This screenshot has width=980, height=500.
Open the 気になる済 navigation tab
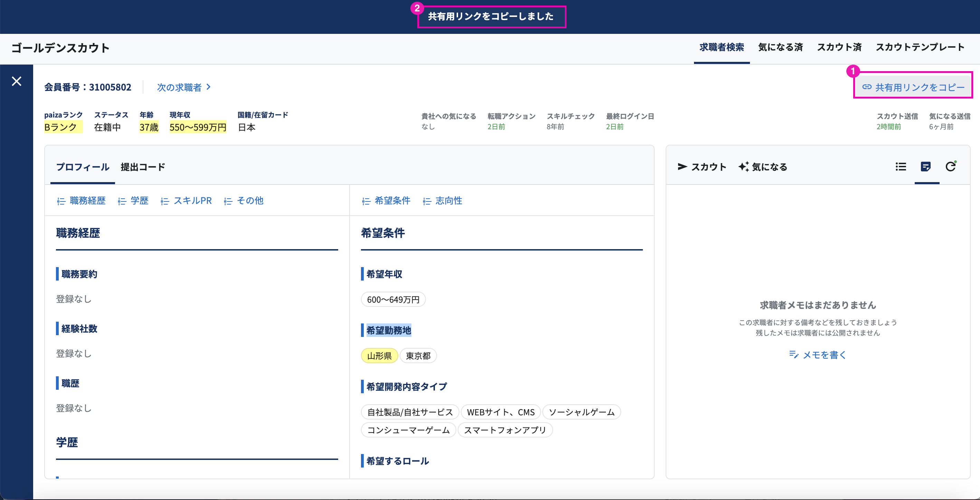point(780,47)
